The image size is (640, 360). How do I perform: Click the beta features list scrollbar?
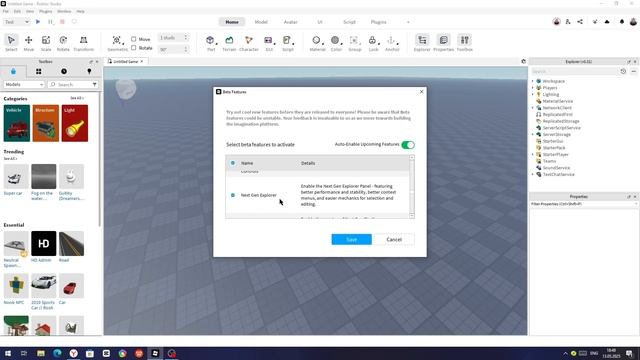[411, 187]
